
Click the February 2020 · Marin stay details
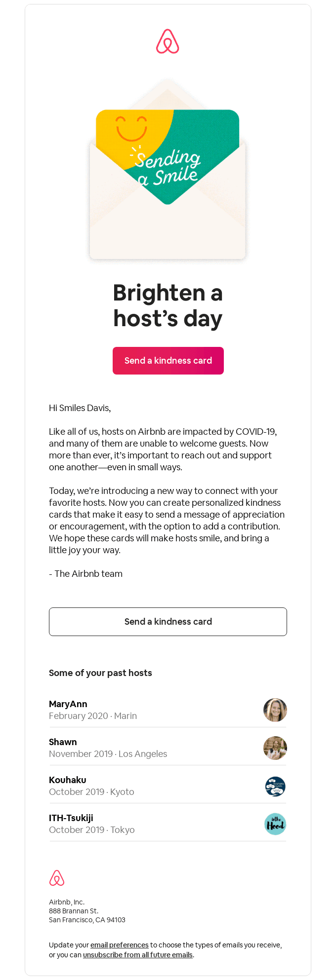click(x=93, y=716)
